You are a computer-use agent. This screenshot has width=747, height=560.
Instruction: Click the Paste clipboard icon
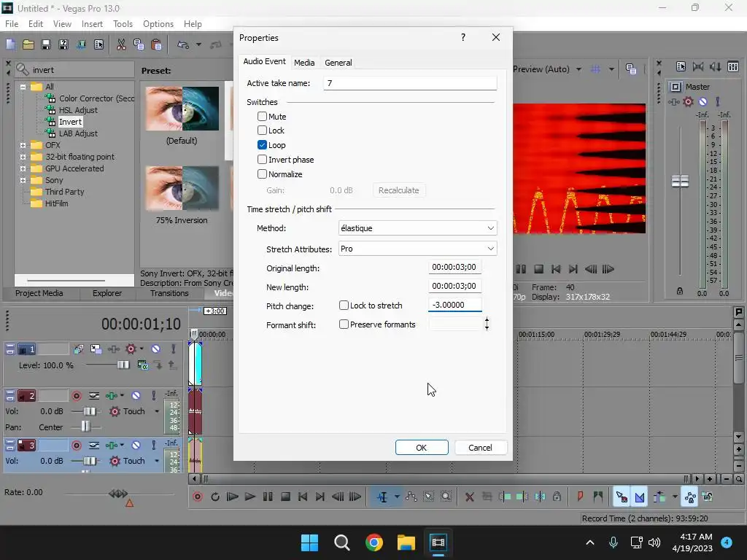(x=156, y=44)
